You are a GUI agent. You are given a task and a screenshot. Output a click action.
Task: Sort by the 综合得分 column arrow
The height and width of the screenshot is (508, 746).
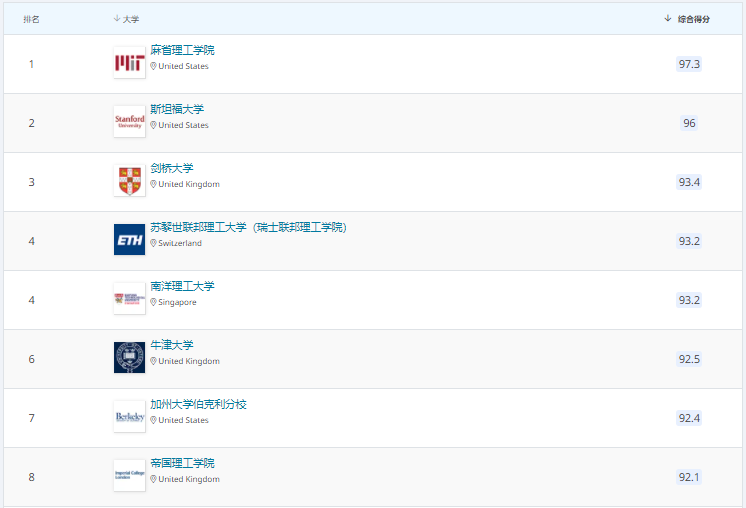667,19
